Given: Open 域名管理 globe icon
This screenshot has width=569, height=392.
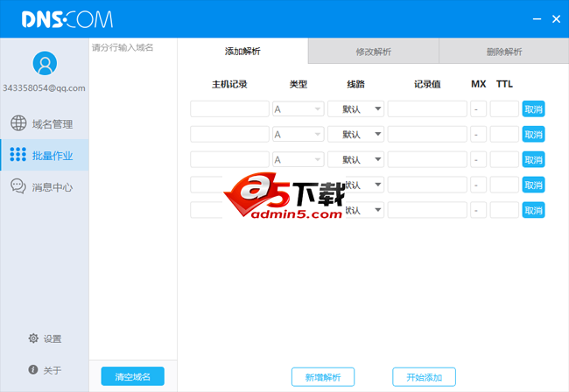Looking at the screenshot, I should [18, 123].
